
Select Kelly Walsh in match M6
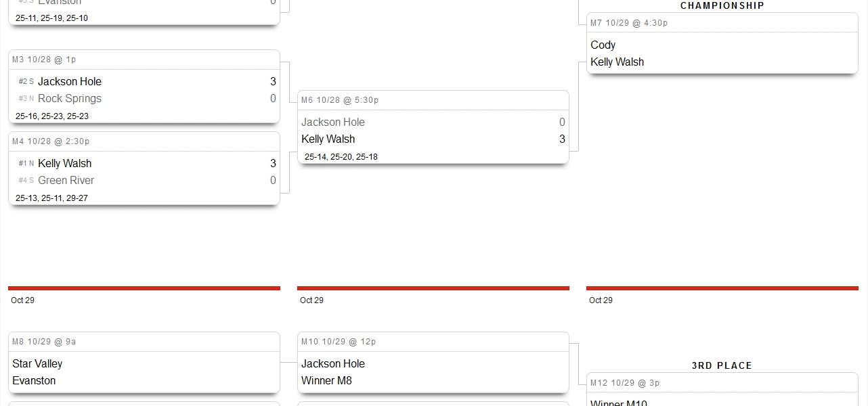[x=328, y=139]
